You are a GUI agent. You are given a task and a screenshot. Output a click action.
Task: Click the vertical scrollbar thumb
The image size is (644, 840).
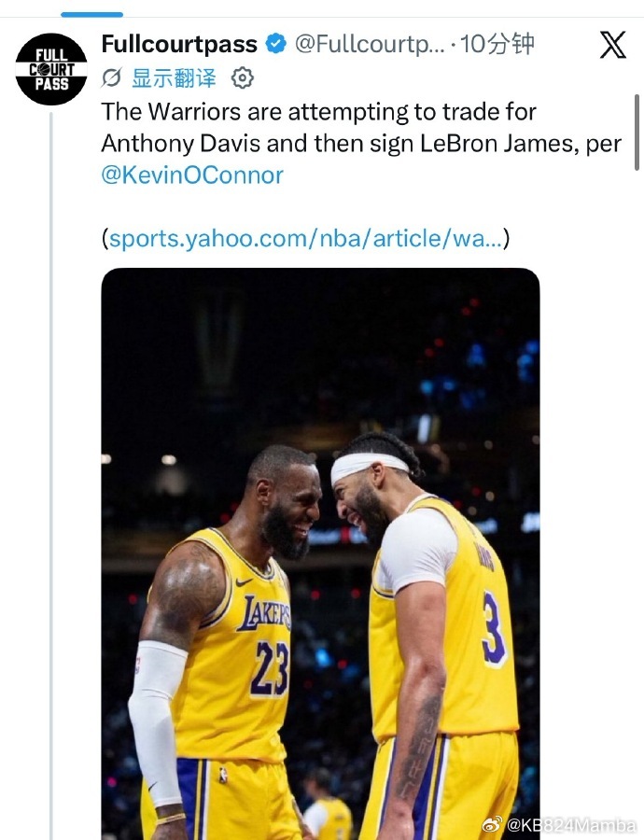(637, 133)
